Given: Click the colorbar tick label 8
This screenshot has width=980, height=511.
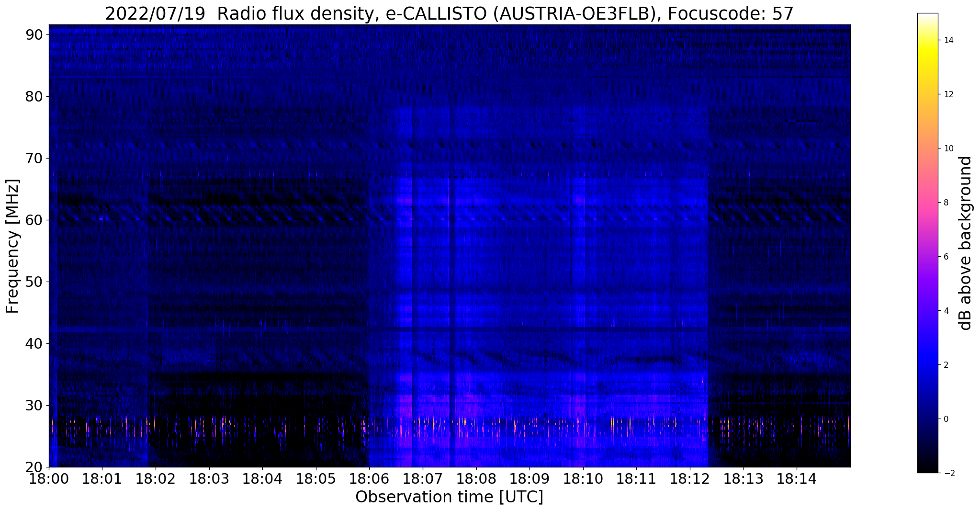Looking at the screenshot, I should point(946,203).
